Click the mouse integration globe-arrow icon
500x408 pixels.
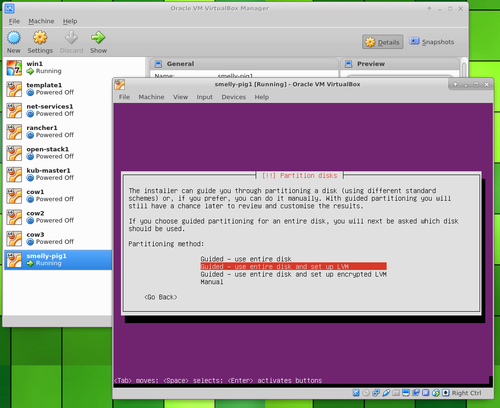[436, 393]
